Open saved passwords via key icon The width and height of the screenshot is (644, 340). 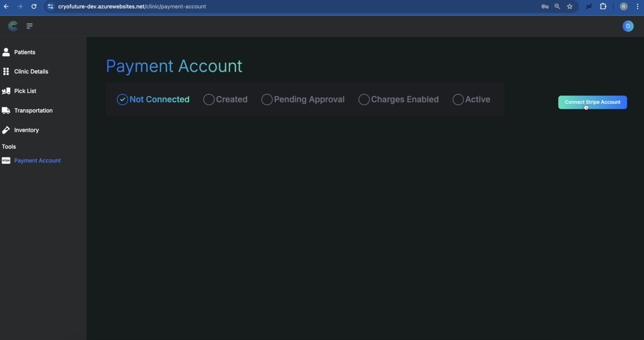[545, 6]
